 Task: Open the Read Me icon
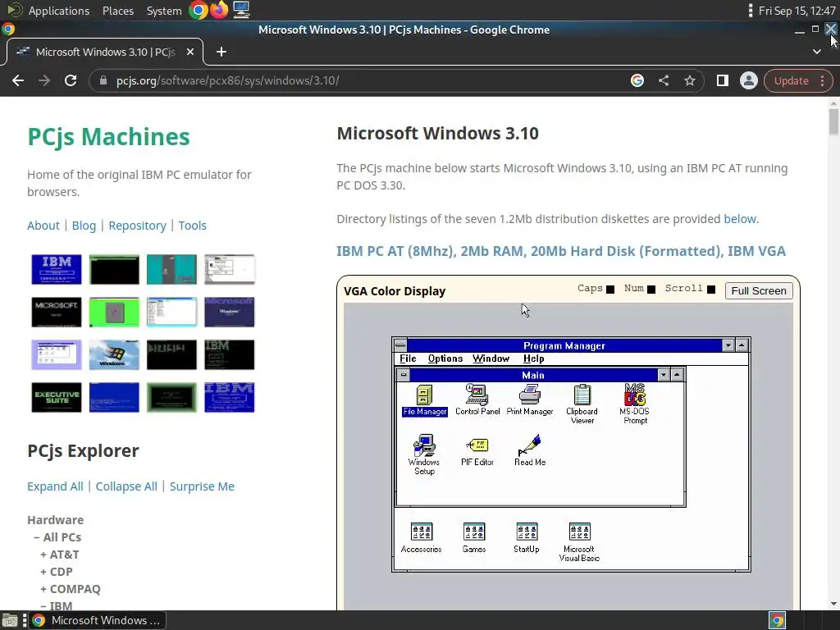click(x=530, y=450)
